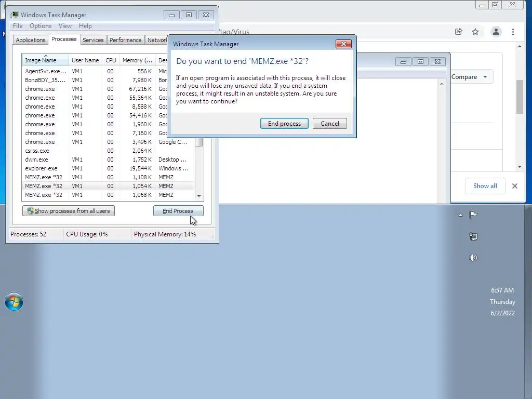
Task: Cancel the end process dialog
Action: 329,124
